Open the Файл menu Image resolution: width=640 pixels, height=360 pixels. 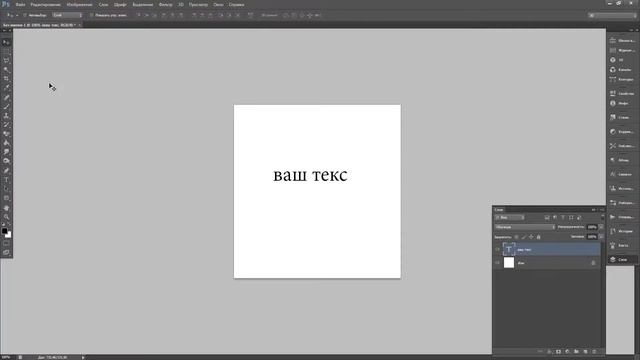click(x=20, y=4)
